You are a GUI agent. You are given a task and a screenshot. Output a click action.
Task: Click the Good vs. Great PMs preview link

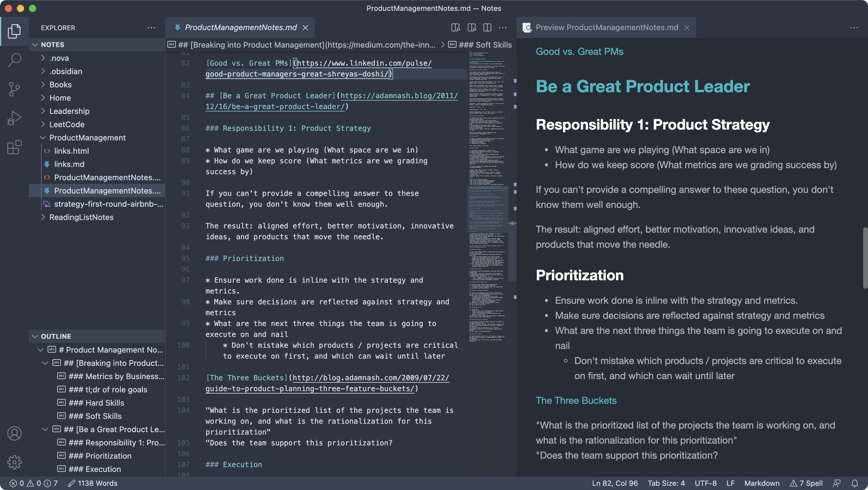[x=579, y=52]
